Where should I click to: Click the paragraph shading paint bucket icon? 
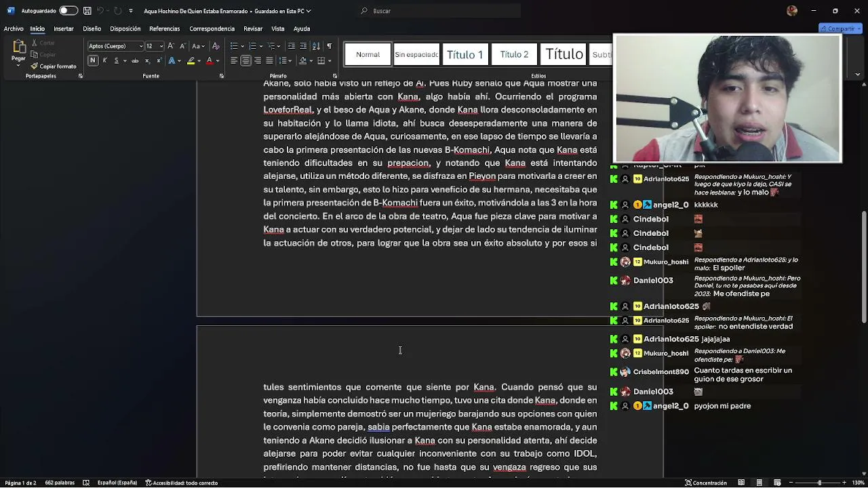coord(302,61)
